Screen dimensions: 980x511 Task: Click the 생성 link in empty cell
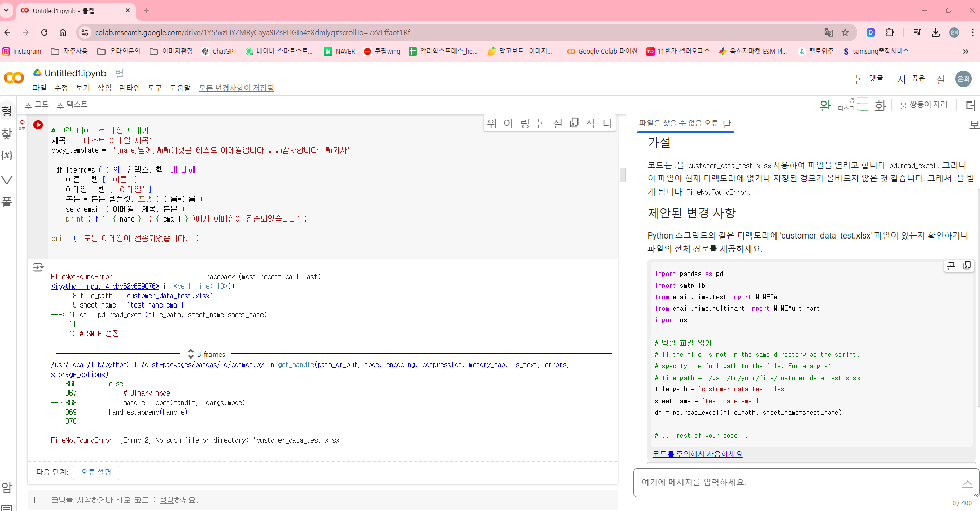(167, 500)
